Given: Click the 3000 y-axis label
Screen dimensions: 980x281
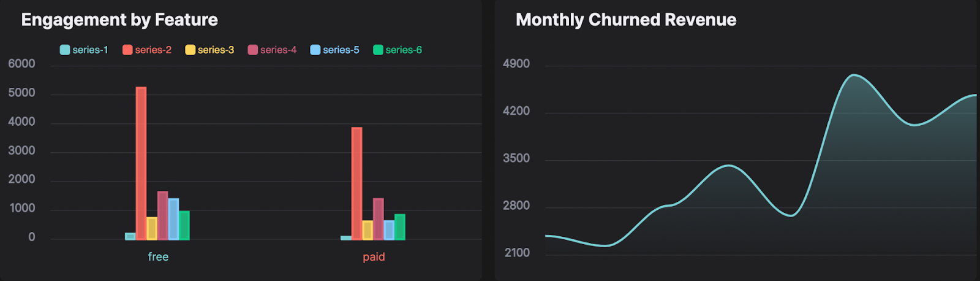Looking at the screenshot, I should (21, 150).
